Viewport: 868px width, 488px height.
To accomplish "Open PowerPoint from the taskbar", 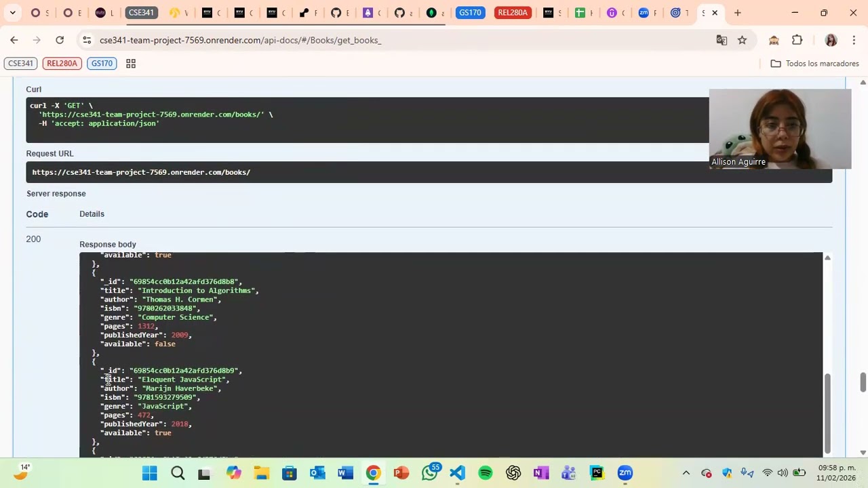I will coord(401,473).
